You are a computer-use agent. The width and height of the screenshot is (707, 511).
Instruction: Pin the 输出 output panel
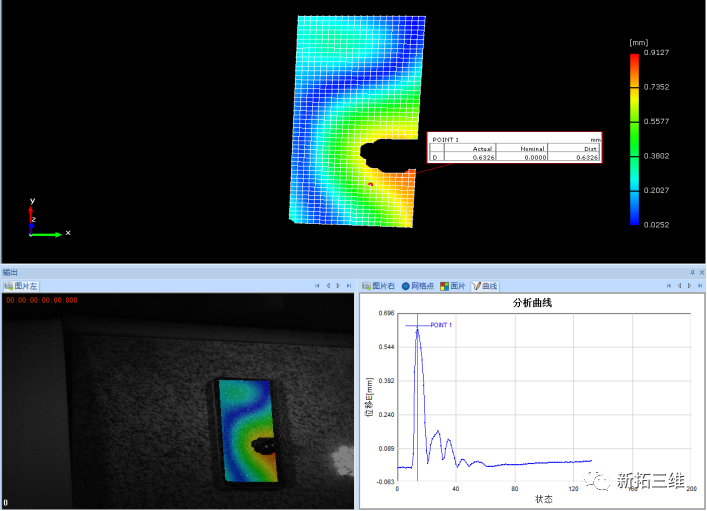693,272
